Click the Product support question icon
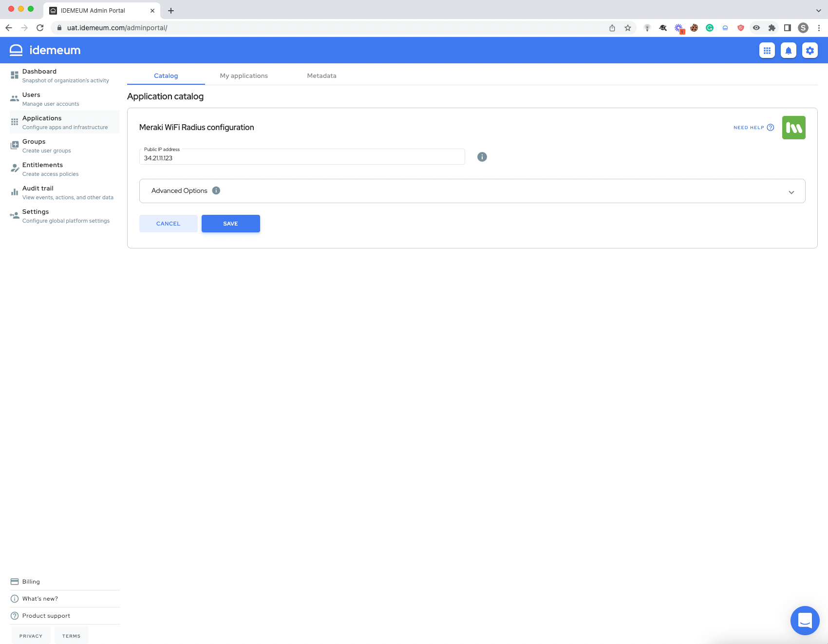Viewport: 828px width, 644px height. coord(15,616)
